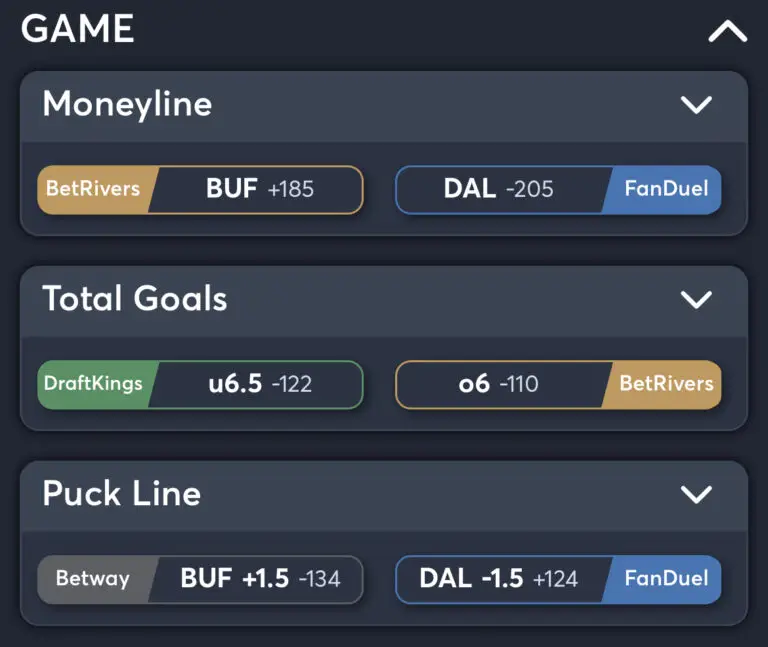Collapse the Moneyline section

pyautogui.click(x=695, y=104)
